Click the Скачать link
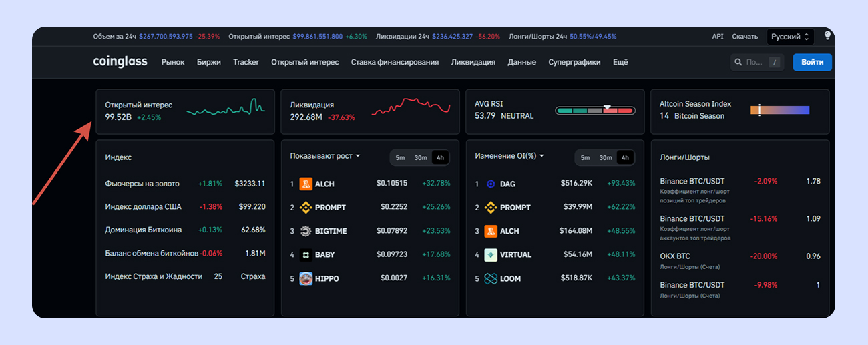 coord(744,37)
